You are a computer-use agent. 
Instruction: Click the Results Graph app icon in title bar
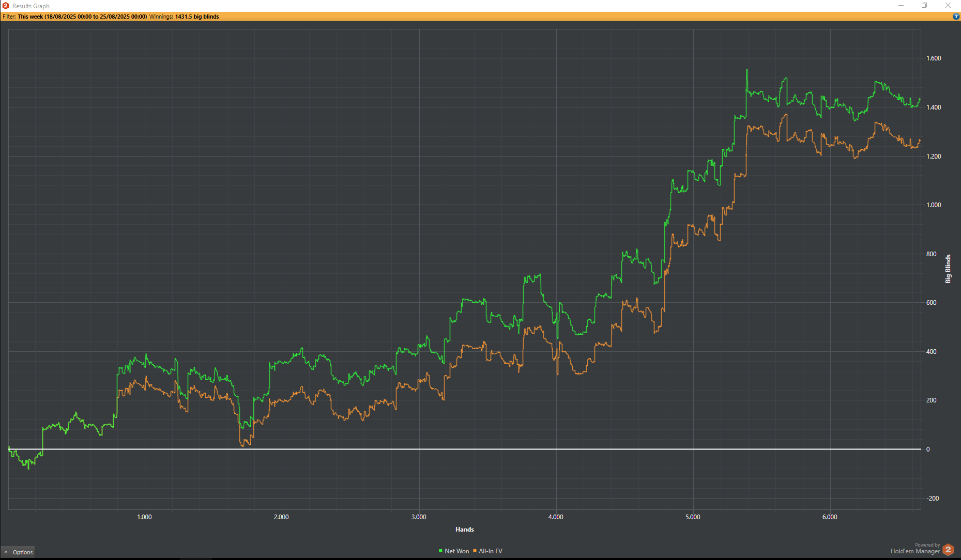pyautogui.click(x=6, y=6)
